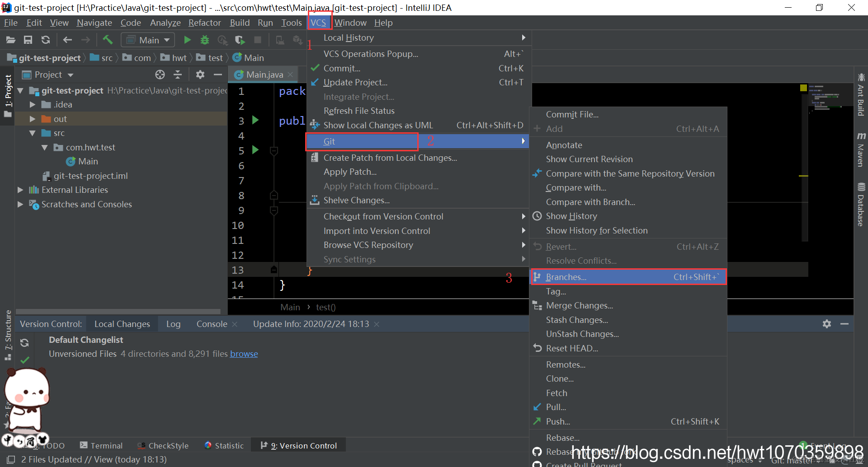Click the Open folder toolbar icon
Viewport: 868px width, 467px height.
tap(11, 40)
